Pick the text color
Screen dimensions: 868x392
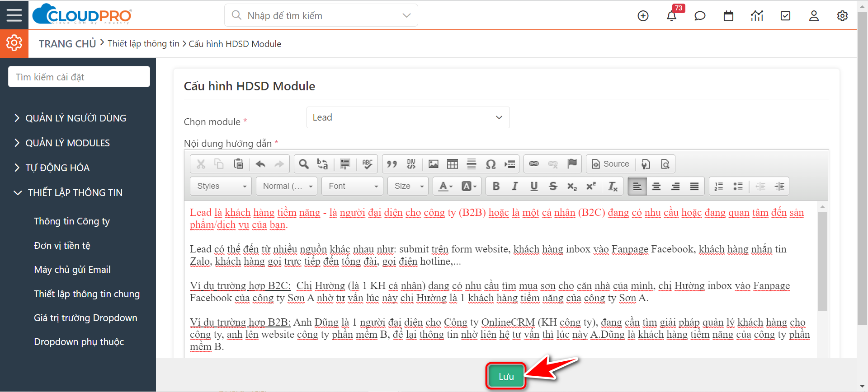445,186
